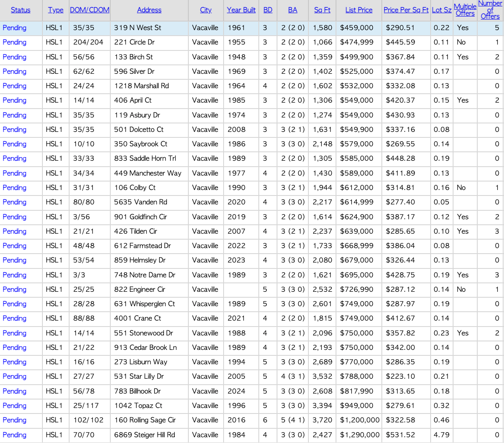
Task: Open Pending status for 119 Asbury Dr
Action: click(x=14, y=115)
